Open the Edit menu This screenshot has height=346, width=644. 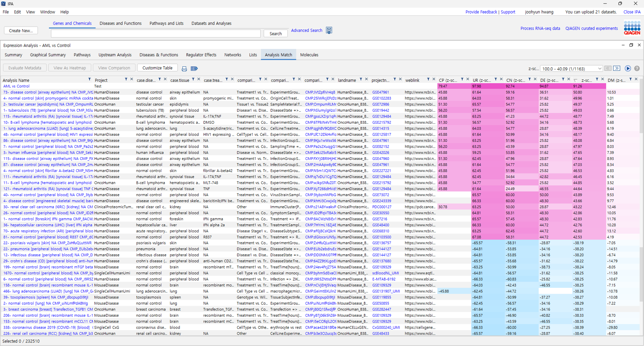pyautogui.click(x=17, y=12)
